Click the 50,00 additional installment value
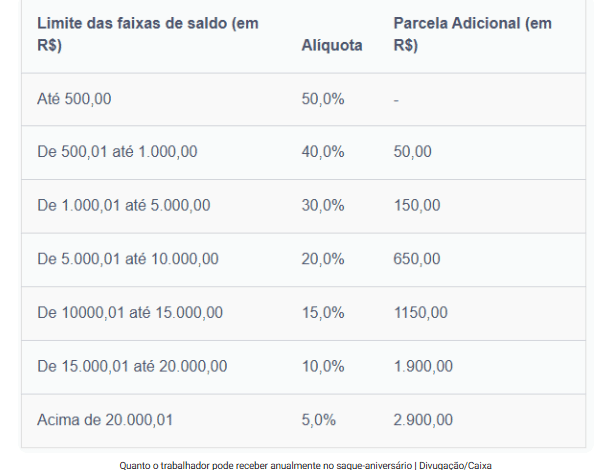 click(413, 152)
